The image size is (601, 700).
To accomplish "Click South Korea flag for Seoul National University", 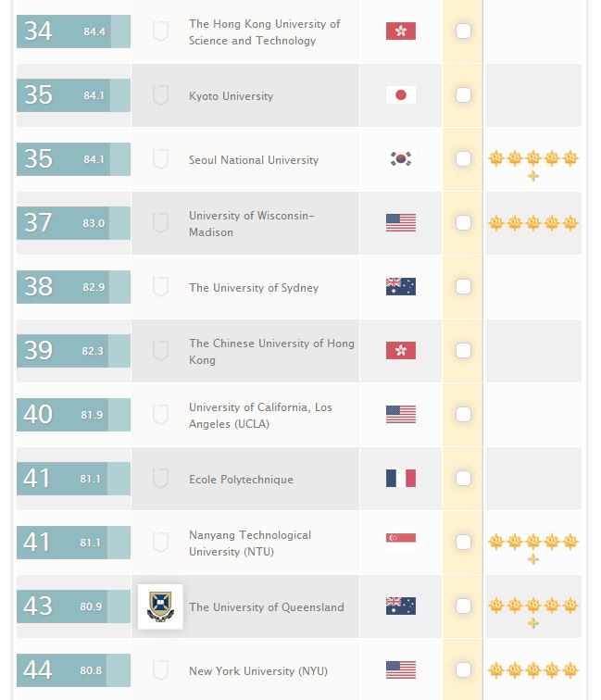I will (x=400, y=159).
